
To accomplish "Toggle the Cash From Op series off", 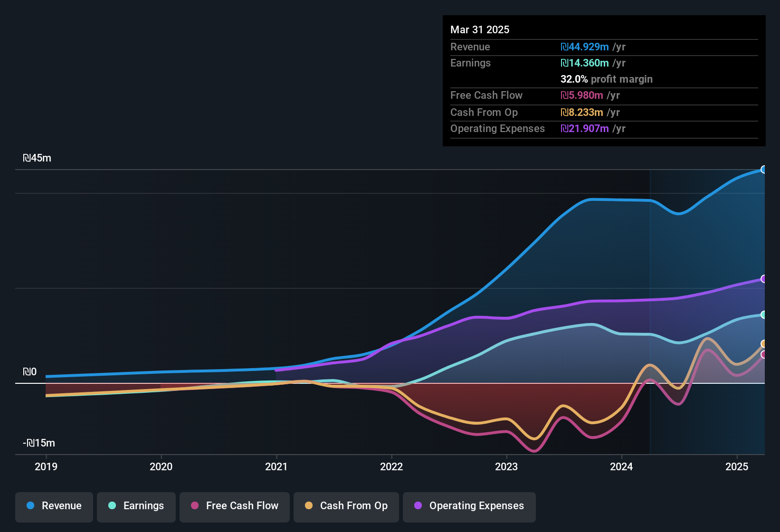I will pyautogui.click(x=346, y=506).
